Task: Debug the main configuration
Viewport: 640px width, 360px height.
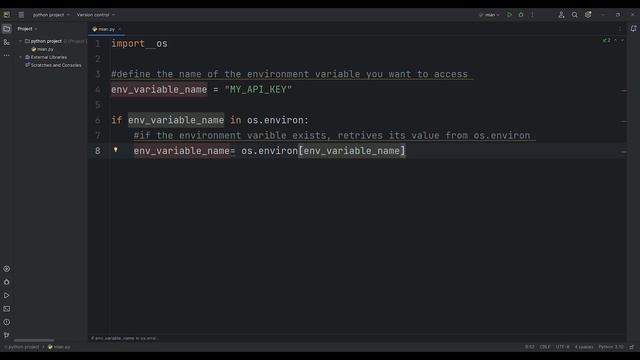Action: coord(521,15)
